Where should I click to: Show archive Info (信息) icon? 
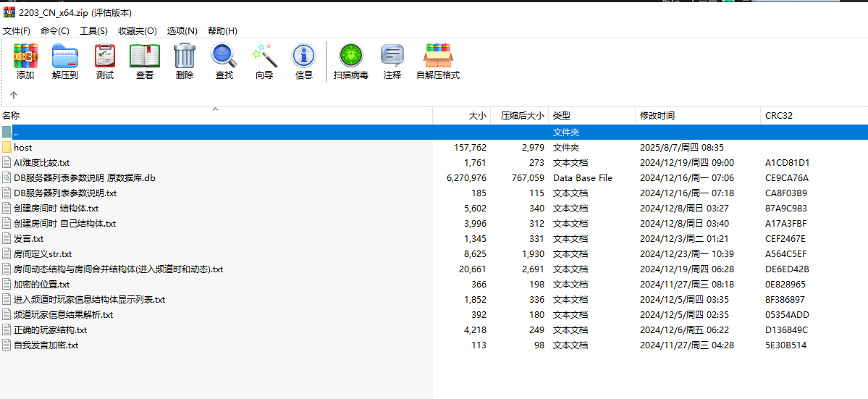point(303,56)
